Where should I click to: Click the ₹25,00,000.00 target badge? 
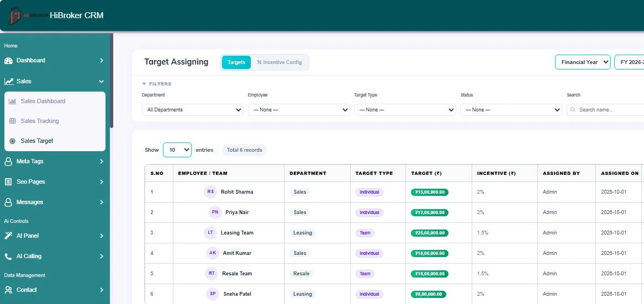[430, 233]
